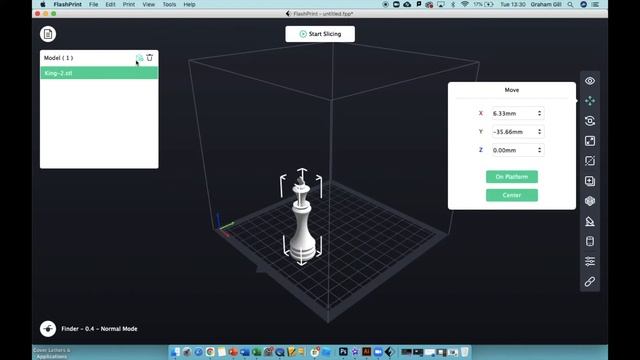Image resolution: width=640 pixels, height=360 pixels.
Task: Click the Tue 13:30 clock in menu bar
Action: point(513,4)
